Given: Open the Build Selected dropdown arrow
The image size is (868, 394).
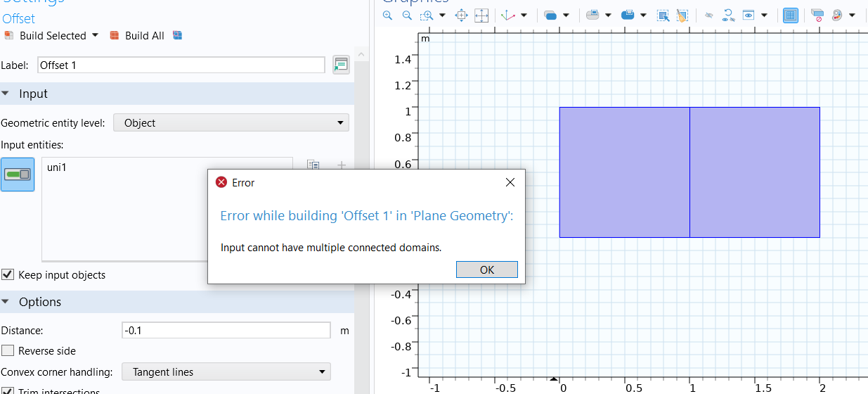Looking at the screenshot, I should point(96,36).
